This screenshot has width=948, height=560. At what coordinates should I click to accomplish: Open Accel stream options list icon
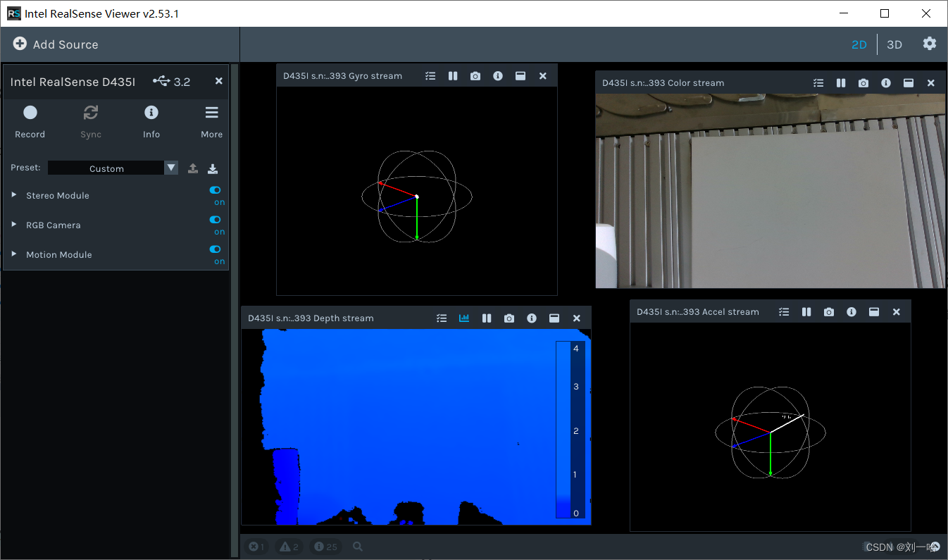click(784, 312)
